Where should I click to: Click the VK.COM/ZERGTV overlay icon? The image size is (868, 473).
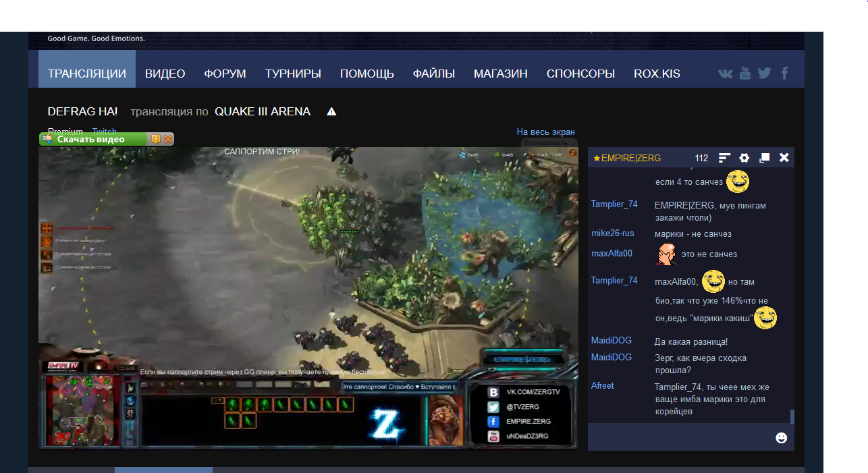click(494, 392)
